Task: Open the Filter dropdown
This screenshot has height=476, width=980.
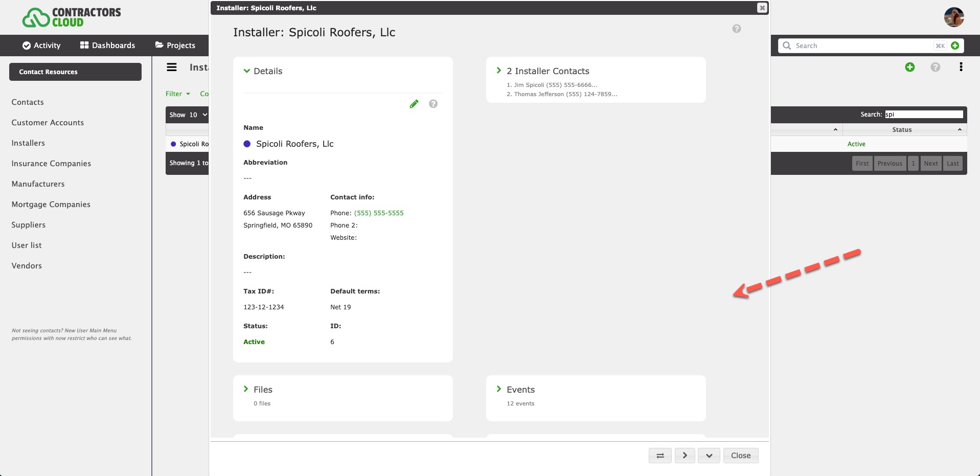Action: tap(178, 94)
